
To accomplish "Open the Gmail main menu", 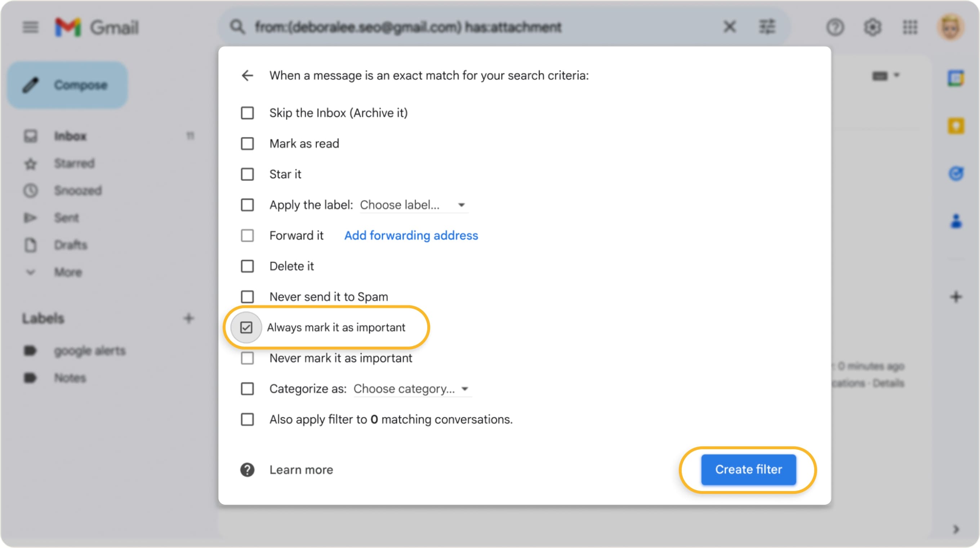I will tap(30, 27).
